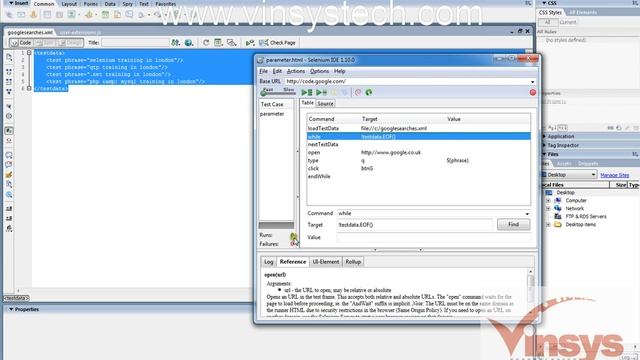Screen dimensions: 640x360
Task: Click the Find button
Action: tap(513, 224)
